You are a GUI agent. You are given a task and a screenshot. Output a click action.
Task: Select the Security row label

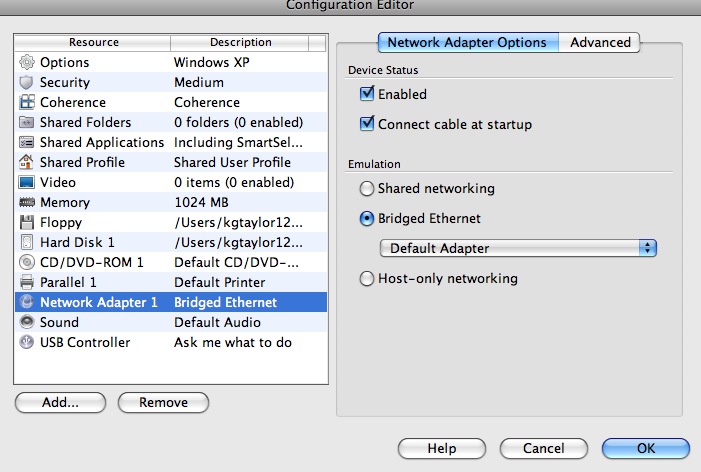tap(65, 83)
